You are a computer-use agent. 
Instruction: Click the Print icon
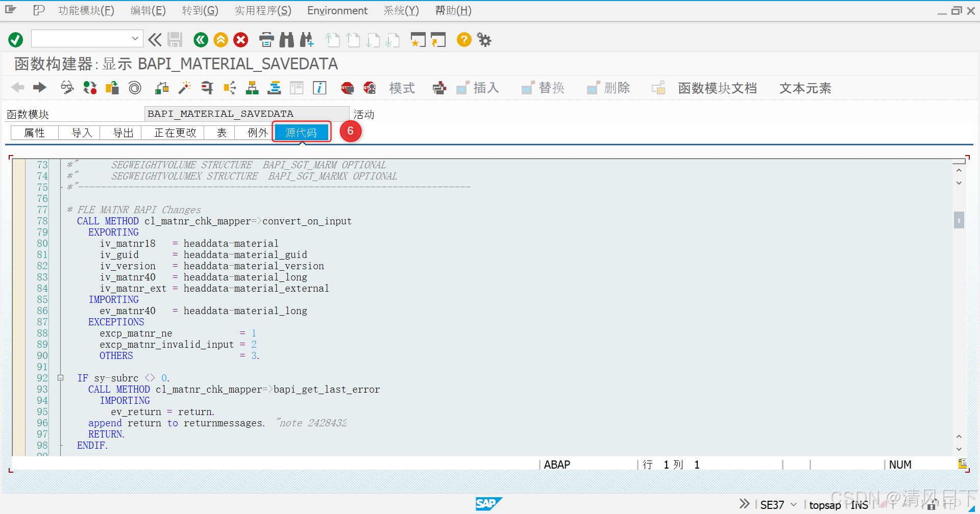[266, 39]
